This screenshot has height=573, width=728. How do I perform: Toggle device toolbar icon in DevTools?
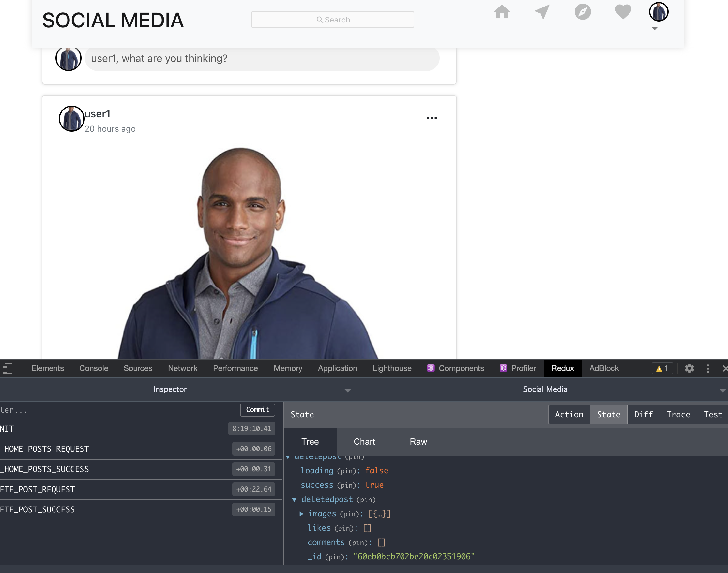[x=8, y=368]
